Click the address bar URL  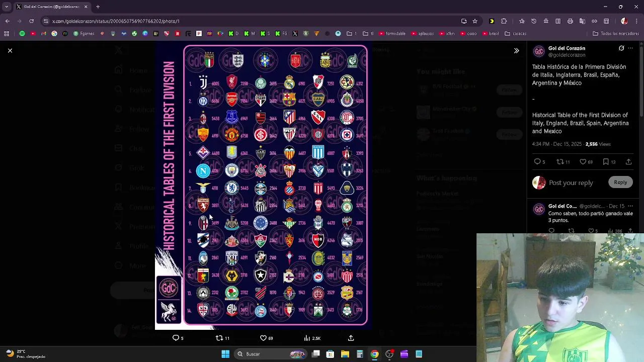point(116,21)
